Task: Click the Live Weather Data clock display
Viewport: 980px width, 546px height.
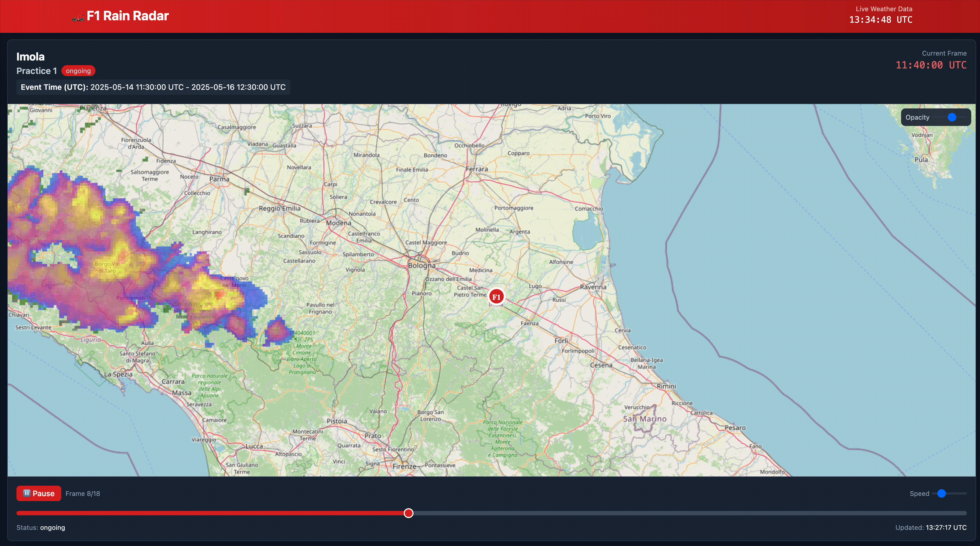Action: pyautogui.click(x=881, y=19)
